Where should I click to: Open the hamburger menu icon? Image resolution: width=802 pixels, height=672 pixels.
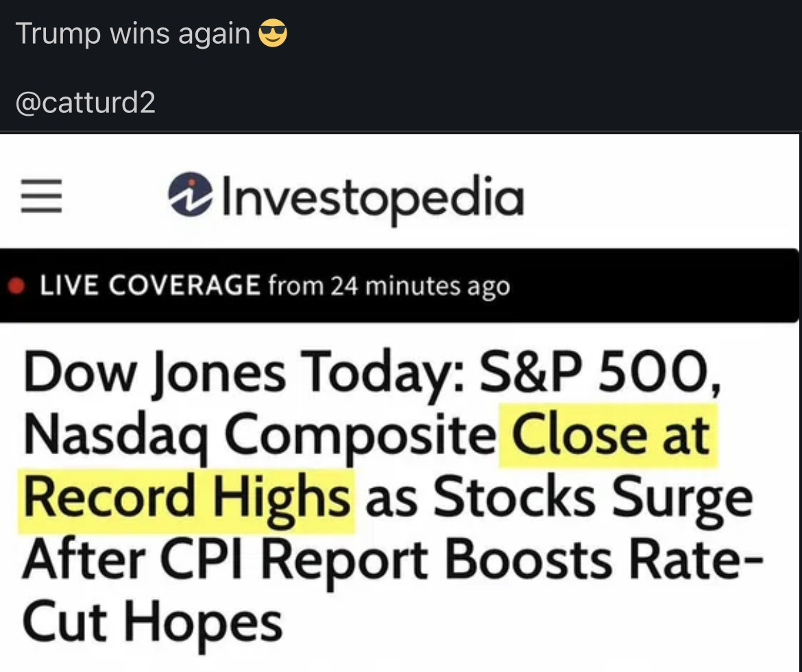(41, 197)
